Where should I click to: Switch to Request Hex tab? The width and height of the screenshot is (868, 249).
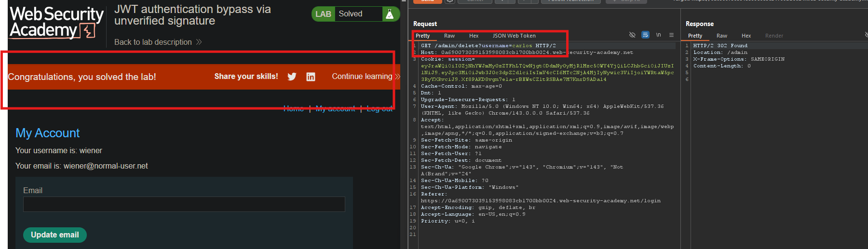(x=474, y=36)
